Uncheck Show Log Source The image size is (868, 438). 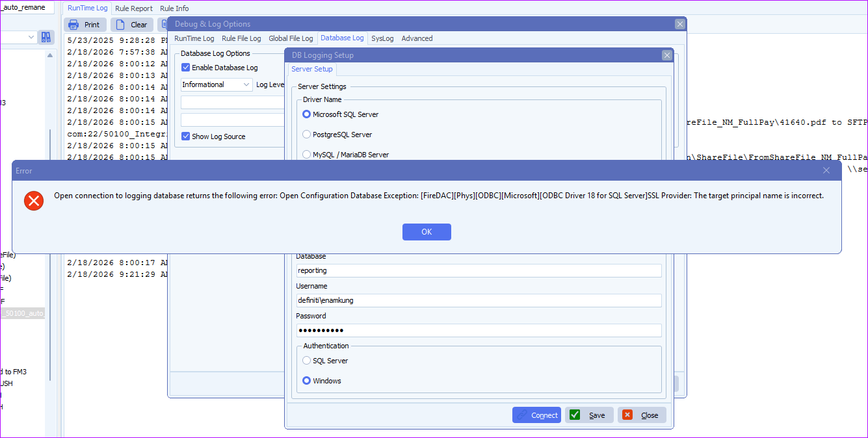click(x=186, y=136)
